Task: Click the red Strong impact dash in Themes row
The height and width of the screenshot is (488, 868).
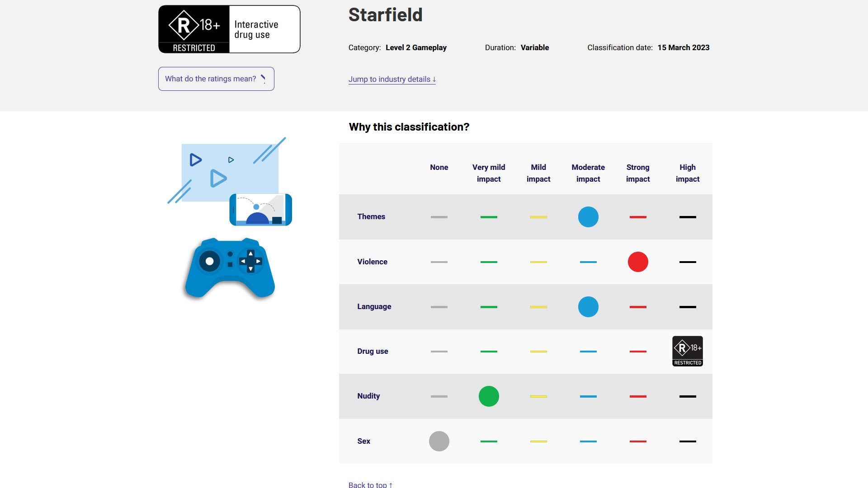Action: coord(638,217)
